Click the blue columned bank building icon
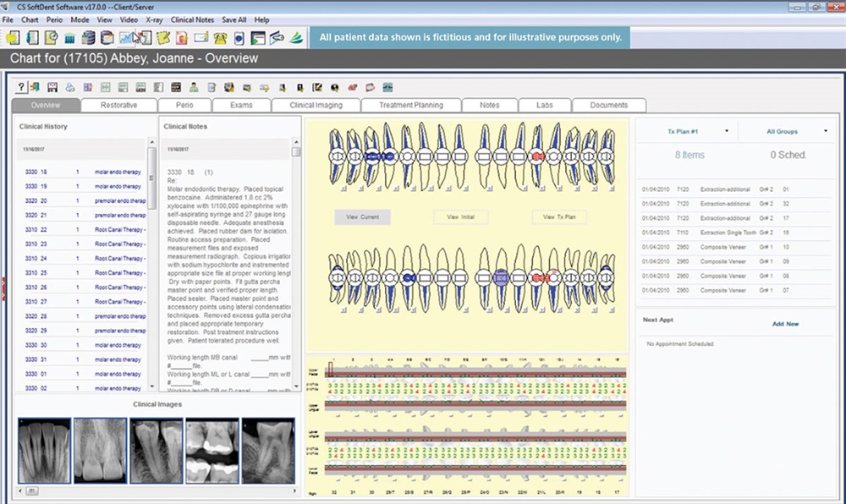Screen dimensions: 846x504 pos(69,38)
